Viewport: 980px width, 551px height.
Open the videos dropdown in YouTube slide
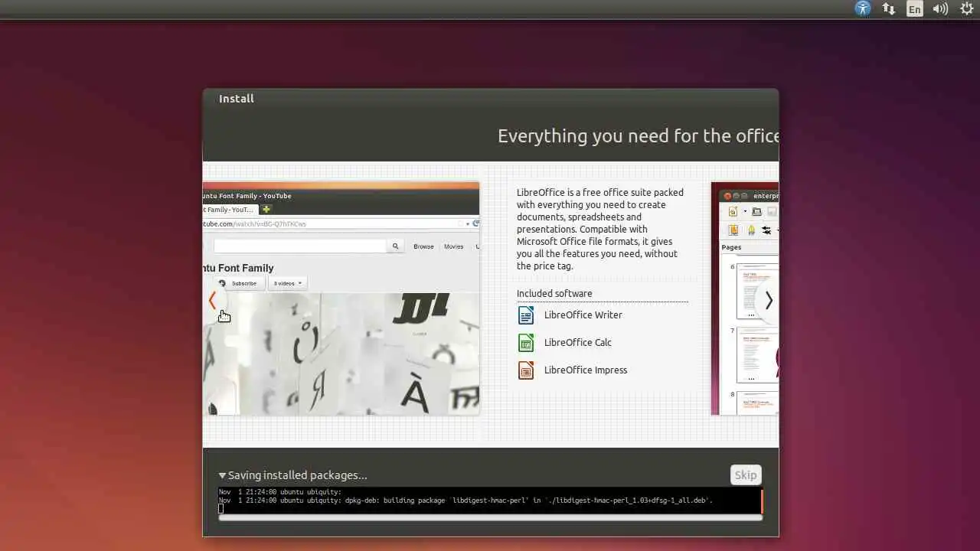coord(288,283)
